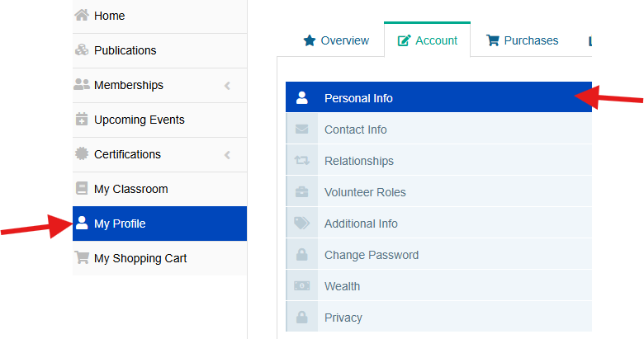Click the Wealth money bill icon
The image size is (644, 339).
click(x=302, y=285)
